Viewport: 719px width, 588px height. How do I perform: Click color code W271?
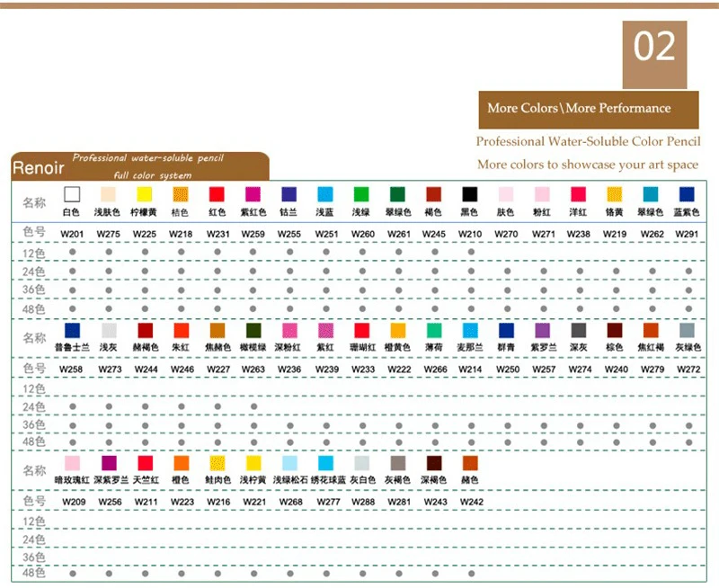point(544,234)
